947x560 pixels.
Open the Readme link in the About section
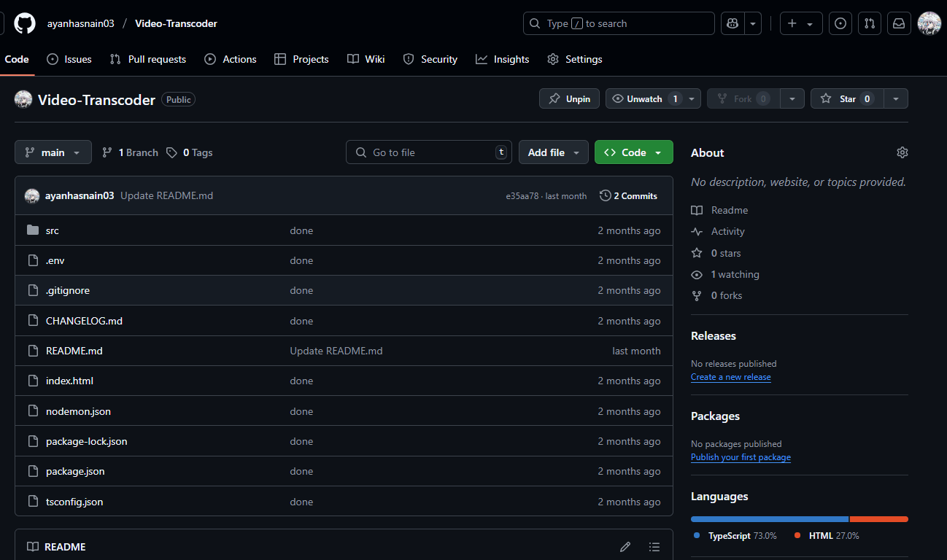tap(719, 210)
